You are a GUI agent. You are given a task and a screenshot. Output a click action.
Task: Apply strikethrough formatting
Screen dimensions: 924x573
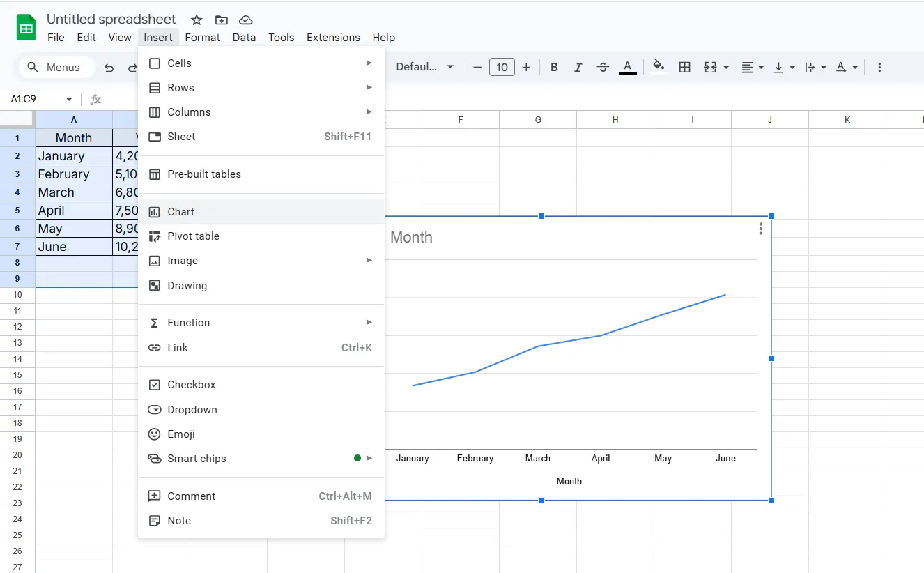pyautogui.click(x=603, y=67)
